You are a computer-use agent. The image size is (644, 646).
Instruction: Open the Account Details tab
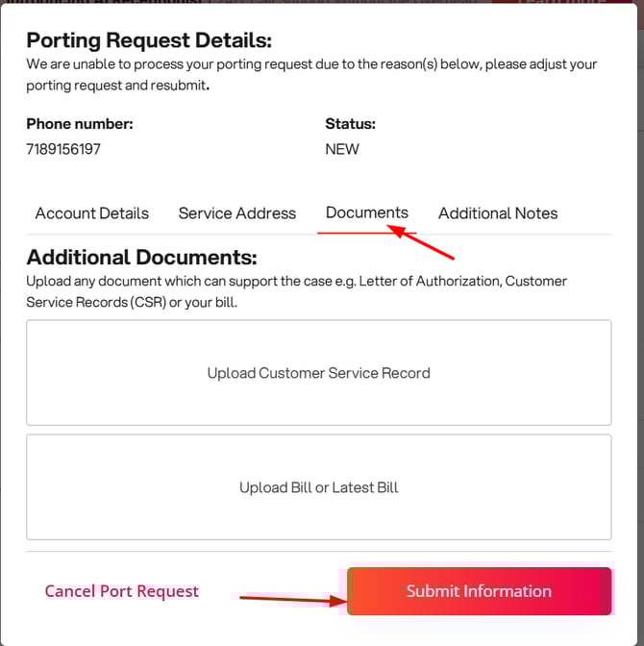pos(92,213)
